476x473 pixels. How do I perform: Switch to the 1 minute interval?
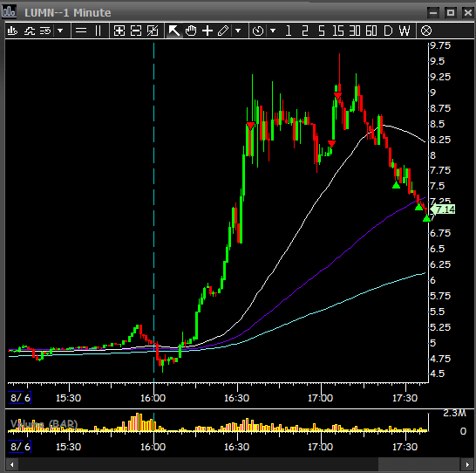[289, 31]
